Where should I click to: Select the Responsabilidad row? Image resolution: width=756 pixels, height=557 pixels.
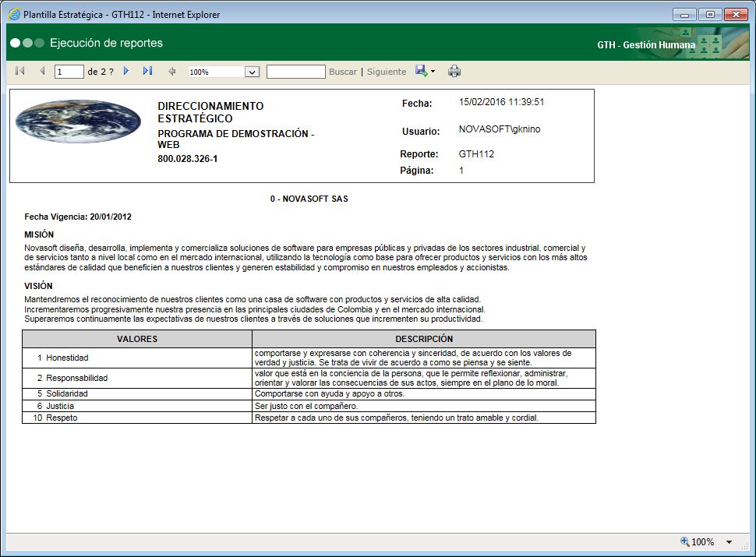(309, 379)
